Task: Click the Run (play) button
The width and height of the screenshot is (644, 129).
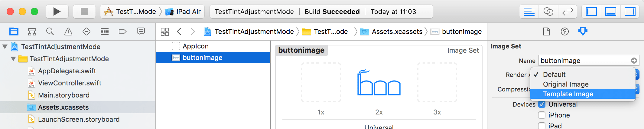Action: [57, 12]
